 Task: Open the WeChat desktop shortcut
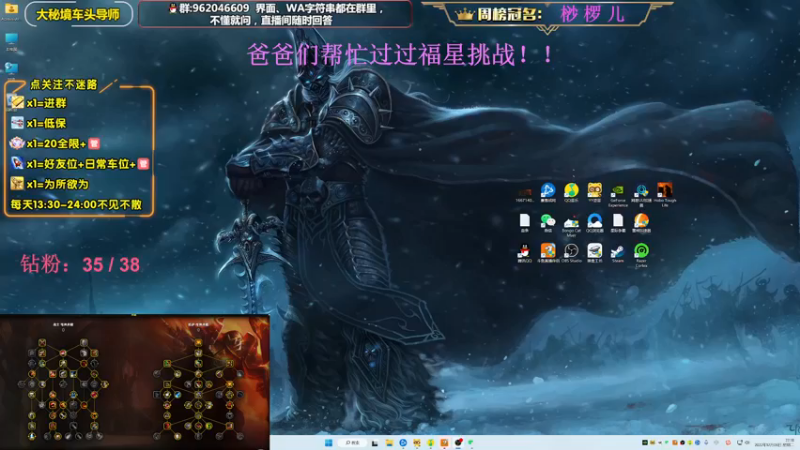(548, 223)
